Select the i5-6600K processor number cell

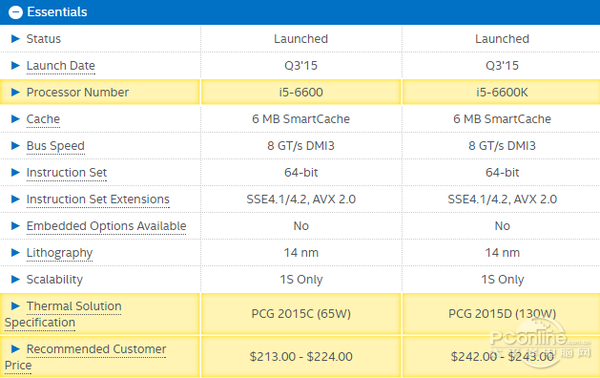(x=502, y=92)
